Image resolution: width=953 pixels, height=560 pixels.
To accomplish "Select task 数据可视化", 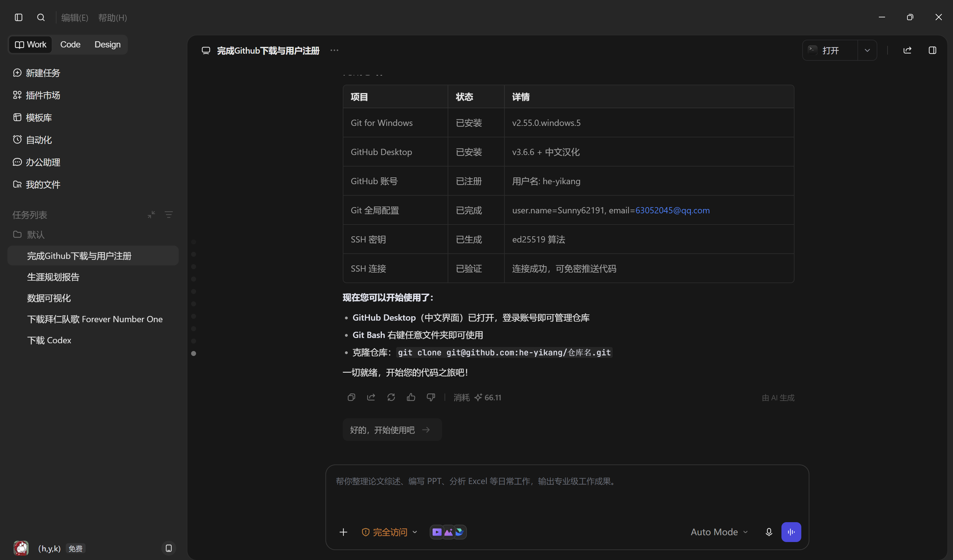I will coord(93,298).
